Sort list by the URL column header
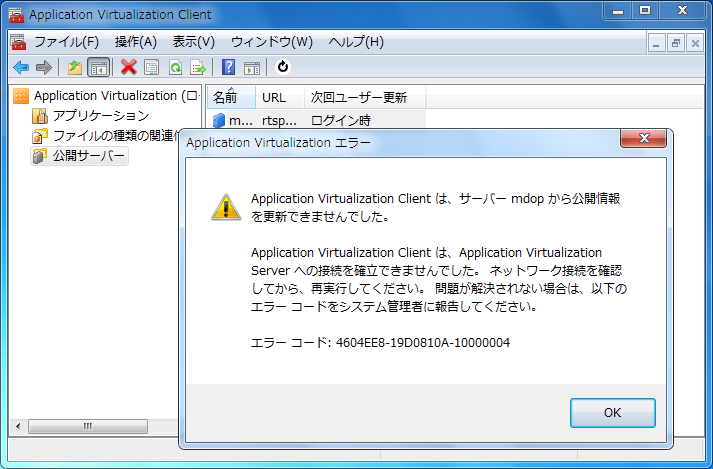713x469 pixels. coord(280,97)
